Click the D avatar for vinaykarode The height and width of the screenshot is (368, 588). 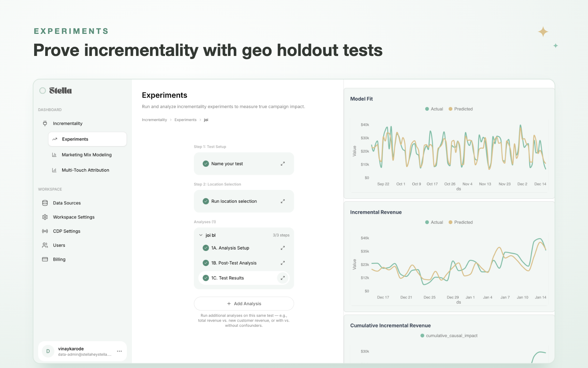click(x=48, y=351)
